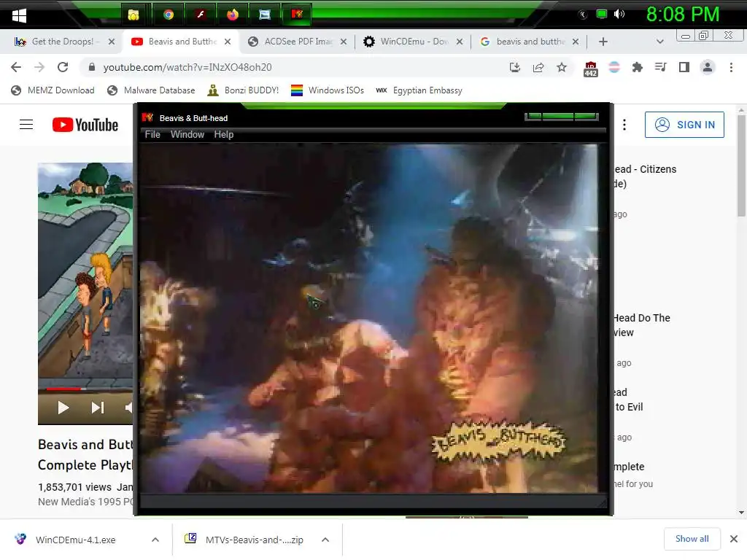Open Egyptian Embassy bookmark
The image size is (747, 560).
(x=419, y=90)
